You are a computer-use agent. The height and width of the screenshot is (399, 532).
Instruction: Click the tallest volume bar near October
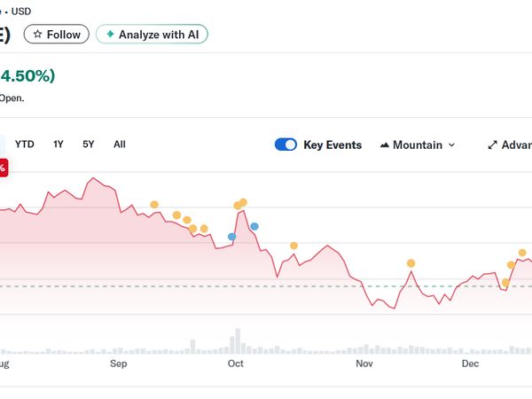tap(238, 341)
